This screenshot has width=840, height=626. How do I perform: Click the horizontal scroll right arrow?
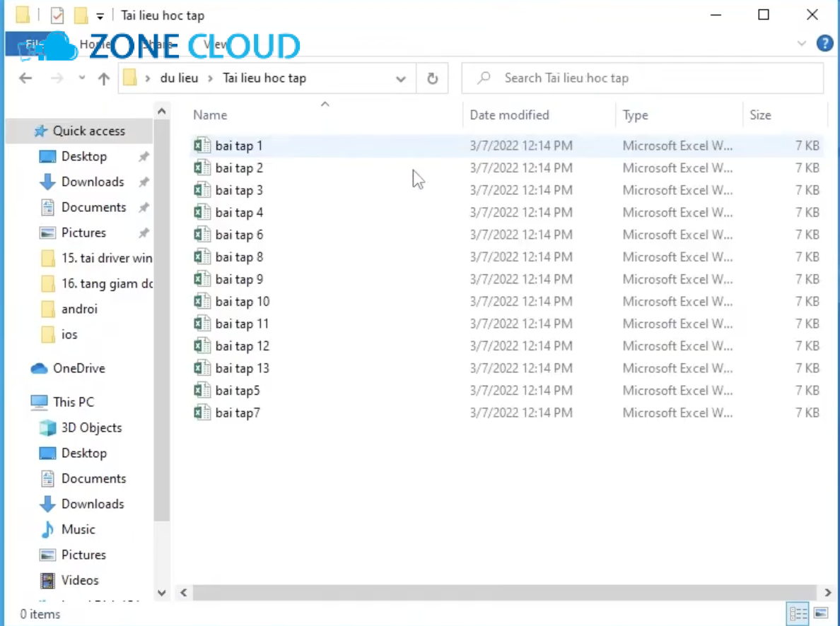(x=828, y=592)
